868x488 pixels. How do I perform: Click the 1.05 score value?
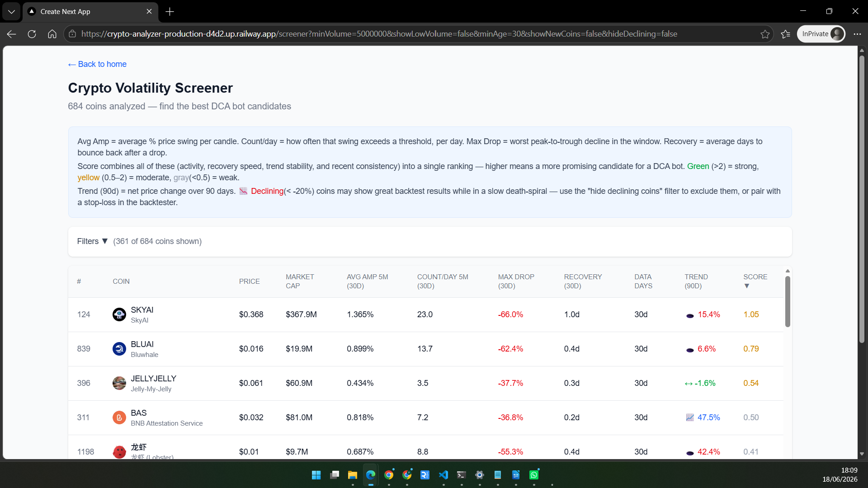point(751,314)
